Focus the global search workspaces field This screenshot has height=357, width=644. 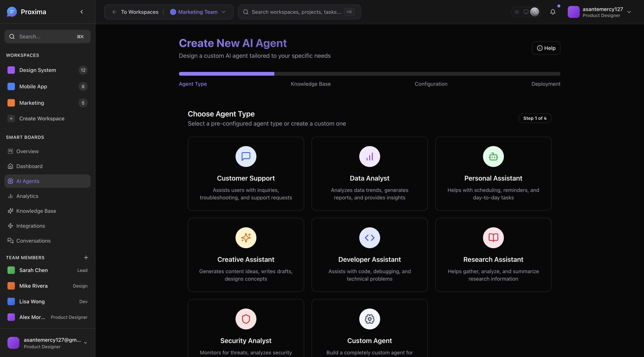pyautogui.click(x=296, y=12)
